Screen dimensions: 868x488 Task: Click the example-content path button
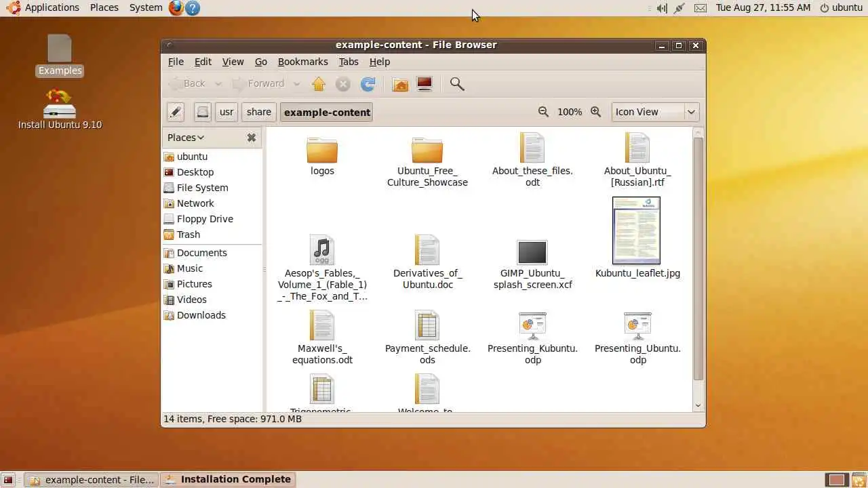tap(327, 112)
